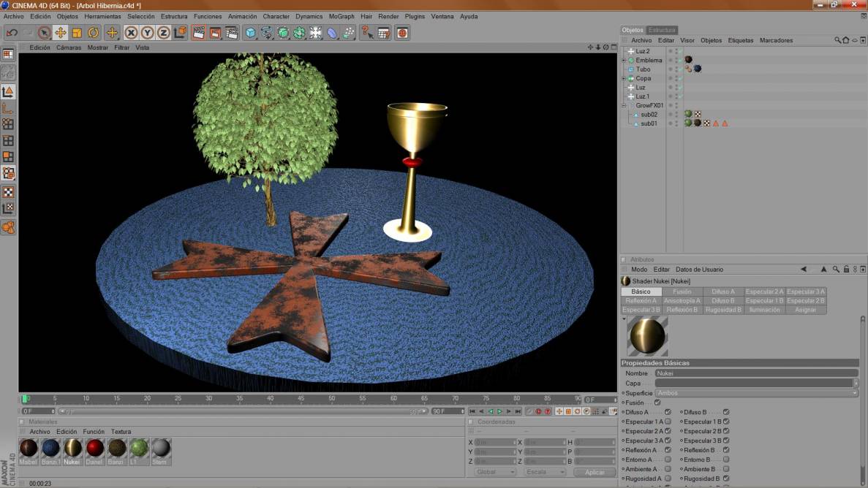
Task: Open the Textura menu in Materiales
Action: click(121, 432)
